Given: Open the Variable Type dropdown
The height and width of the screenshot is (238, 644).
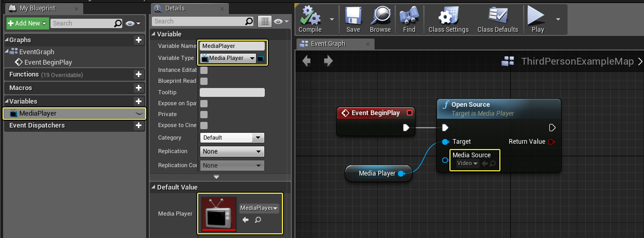Looking at the screenshot, I should [x=228, y=58].
